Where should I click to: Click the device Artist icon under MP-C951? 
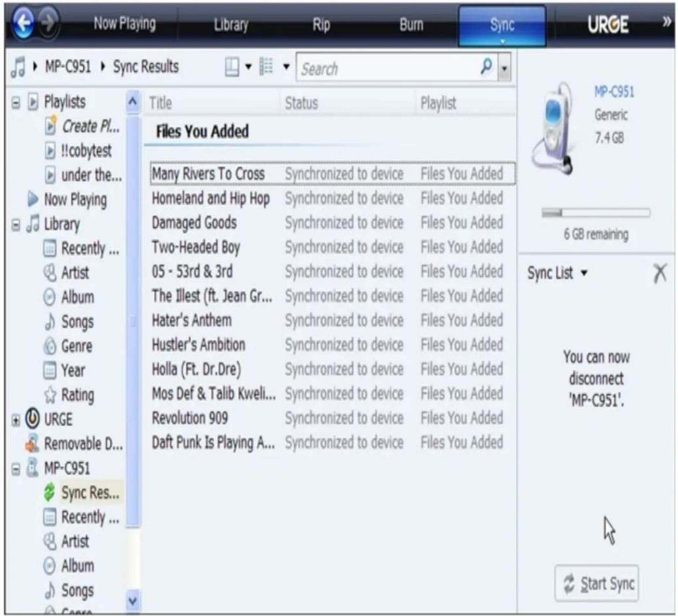coord(50,542)
